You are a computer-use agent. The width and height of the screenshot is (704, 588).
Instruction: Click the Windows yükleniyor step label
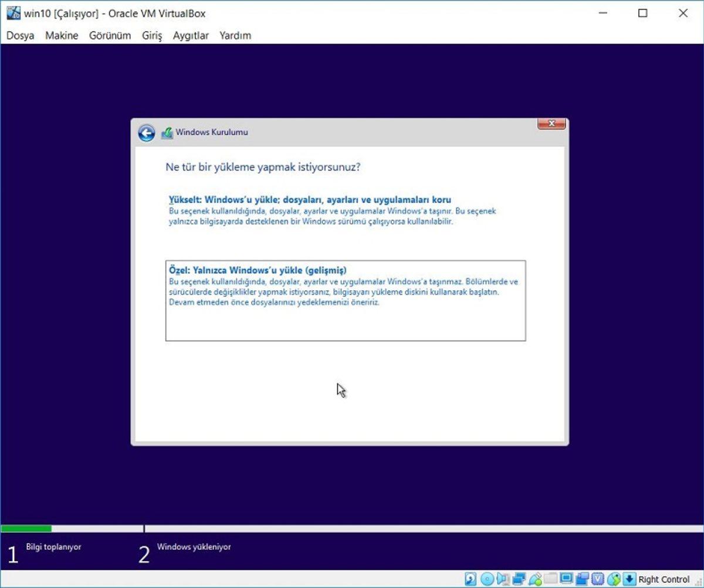tap(194, 546)
